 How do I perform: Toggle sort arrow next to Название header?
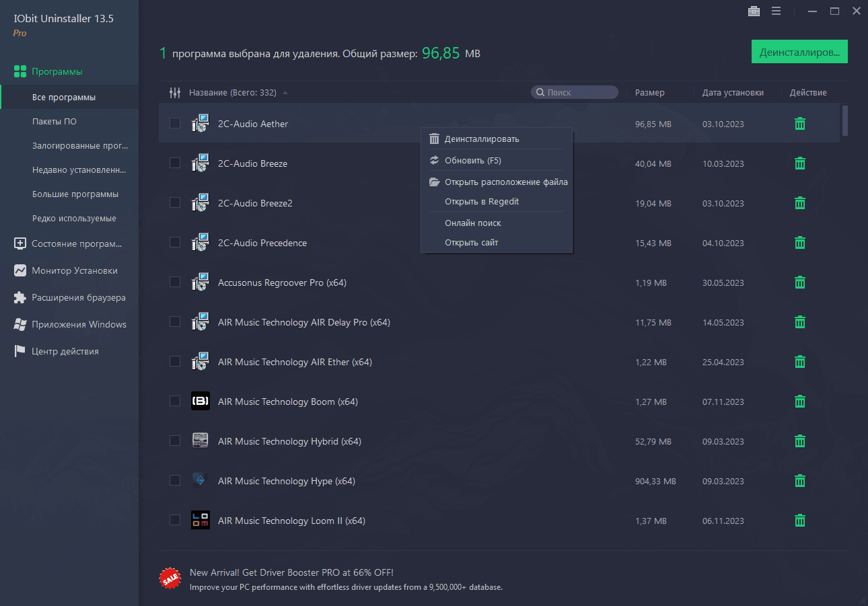tap(285, 93)
